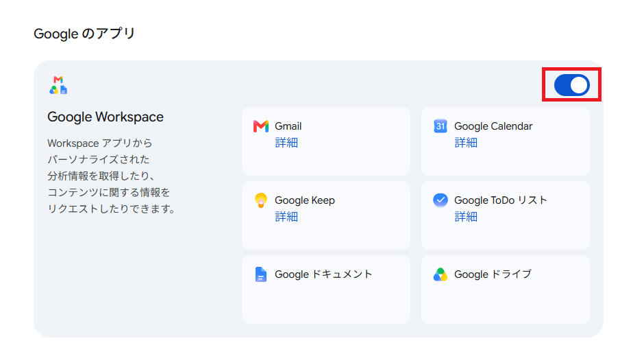644x343 pixels.
Task: Select the Google Calendar label text
Action: coord(493,126)
